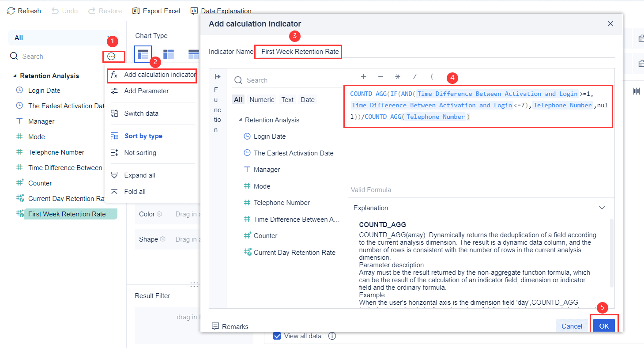Enable the View all data checkbox
Viewport: 644px width, 348px height.
[x=277, y=336]
